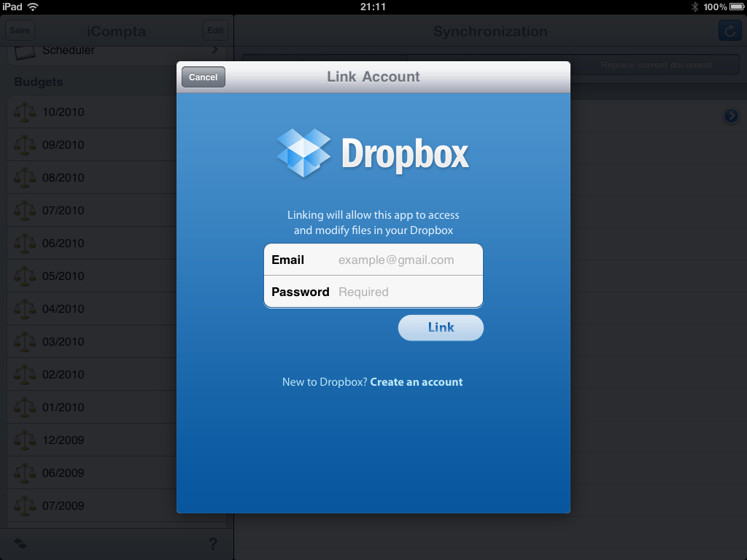
Task: Click the help question mark icon
Action: (213, 543)
